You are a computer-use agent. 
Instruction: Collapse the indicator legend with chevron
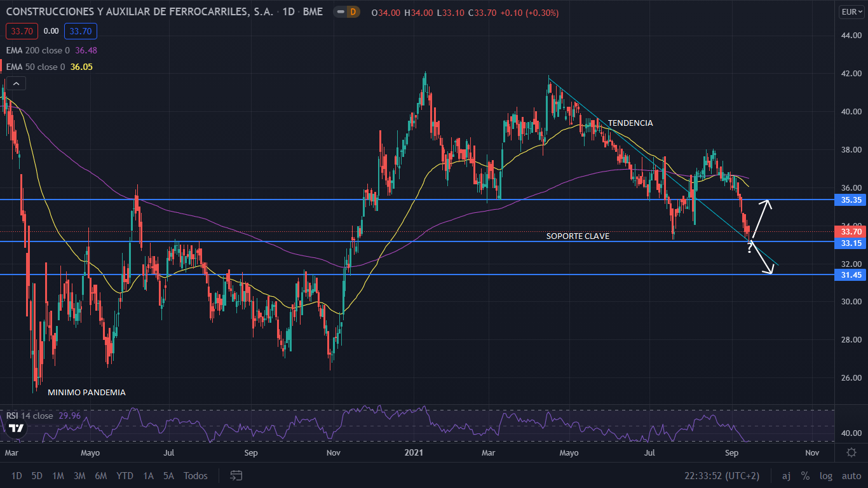[16, 83]
